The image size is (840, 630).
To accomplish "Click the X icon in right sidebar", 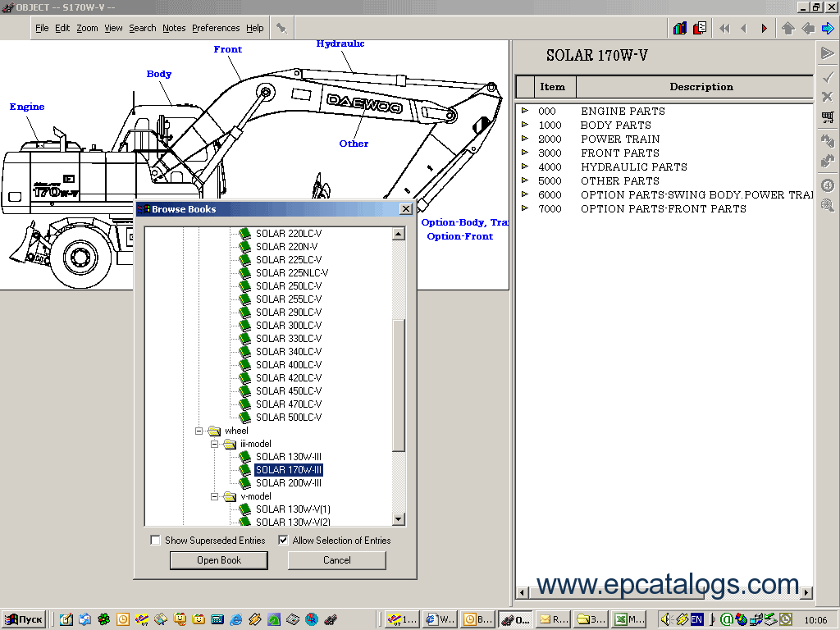I will point(828,97).
